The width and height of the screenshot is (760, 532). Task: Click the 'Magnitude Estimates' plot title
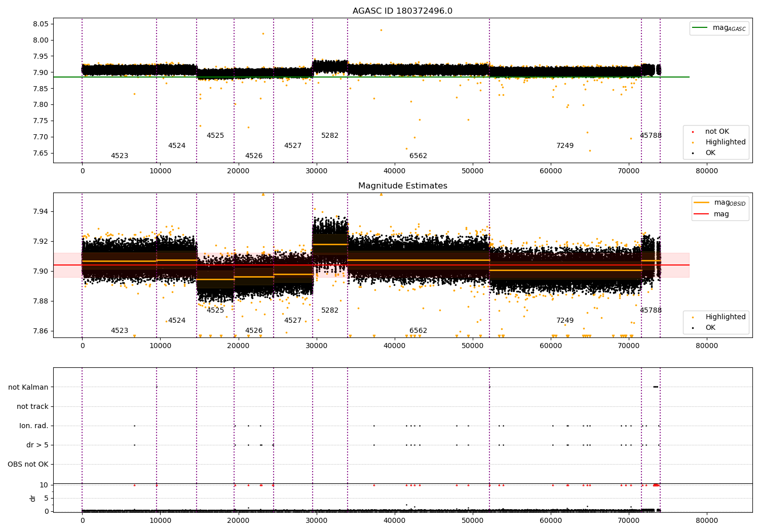pyautogui.click(x=402, y=186)
